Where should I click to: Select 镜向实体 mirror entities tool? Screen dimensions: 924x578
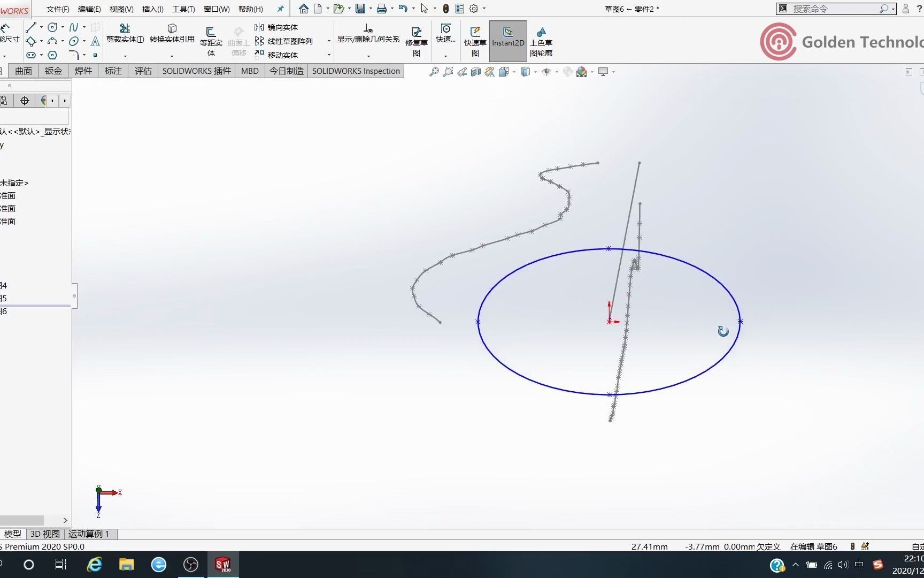coord(282,27)
